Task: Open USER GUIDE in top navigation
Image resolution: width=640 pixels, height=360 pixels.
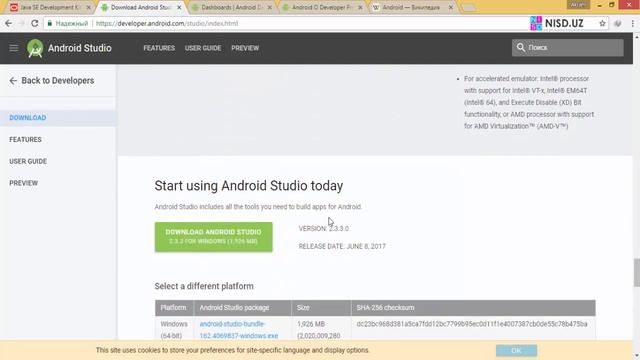Action: 203,48
